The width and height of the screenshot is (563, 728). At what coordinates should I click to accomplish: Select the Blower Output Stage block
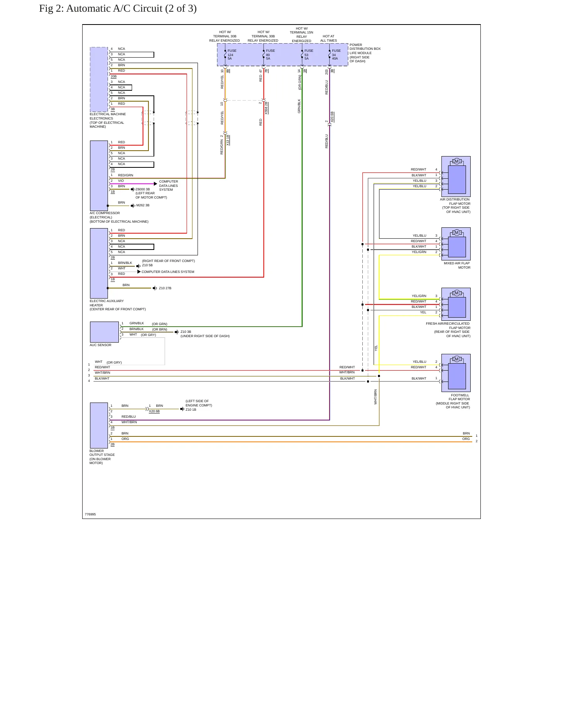tap(99, 426)
